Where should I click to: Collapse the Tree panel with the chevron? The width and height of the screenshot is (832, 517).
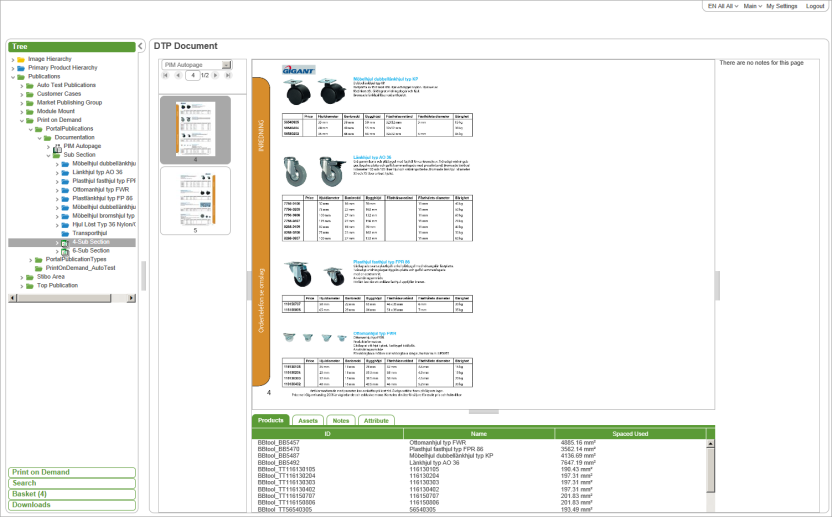141,46
